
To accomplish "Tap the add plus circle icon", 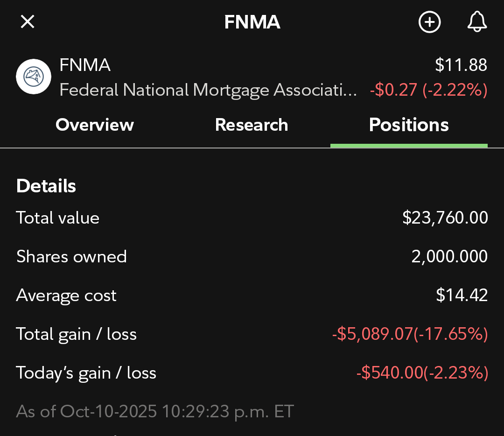I will (429, 22).
